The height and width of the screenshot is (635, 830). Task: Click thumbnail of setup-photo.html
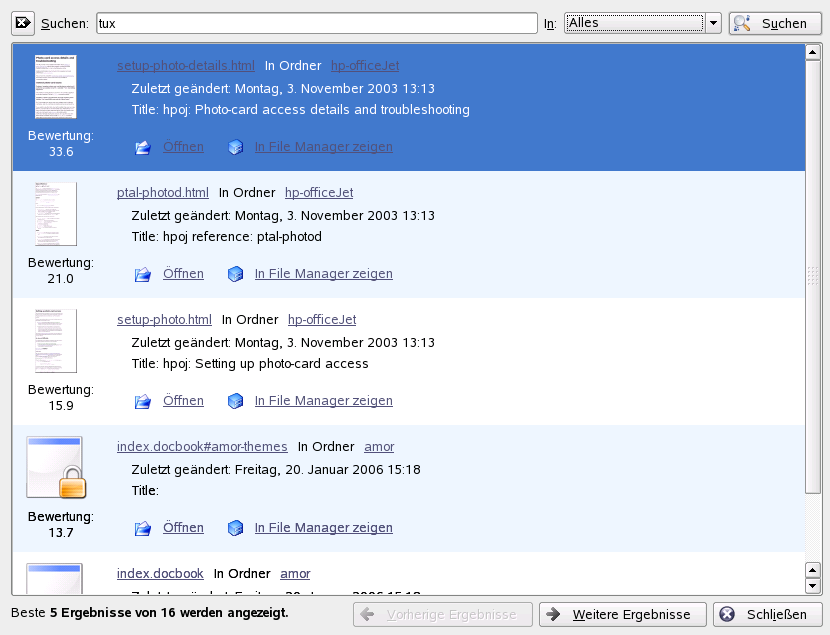point(56,341)
